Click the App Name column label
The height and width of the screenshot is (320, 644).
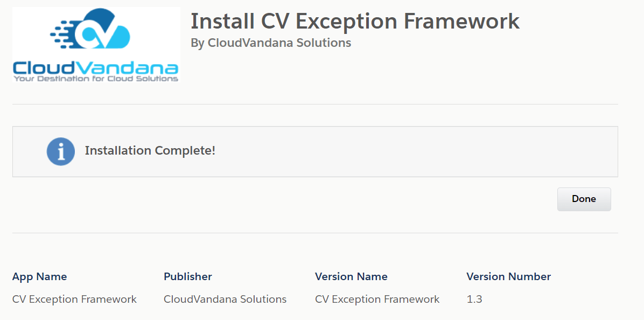click(39, 276)
